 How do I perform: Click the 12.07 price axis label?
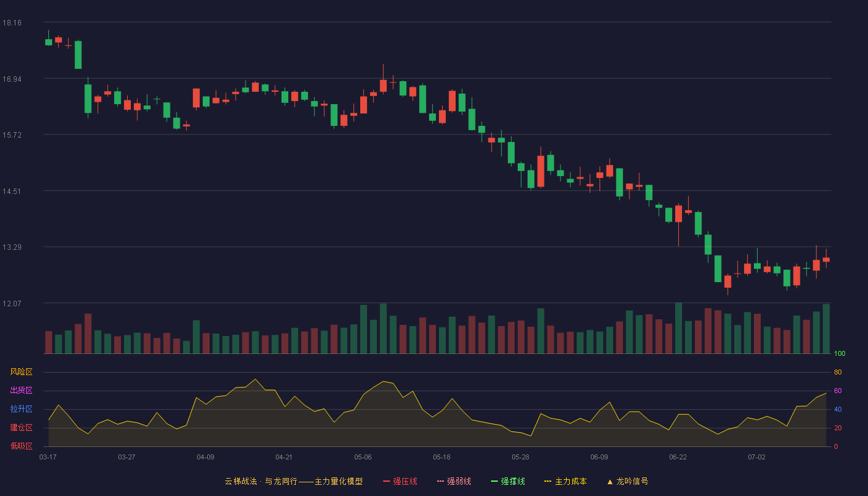click(12, 304)
